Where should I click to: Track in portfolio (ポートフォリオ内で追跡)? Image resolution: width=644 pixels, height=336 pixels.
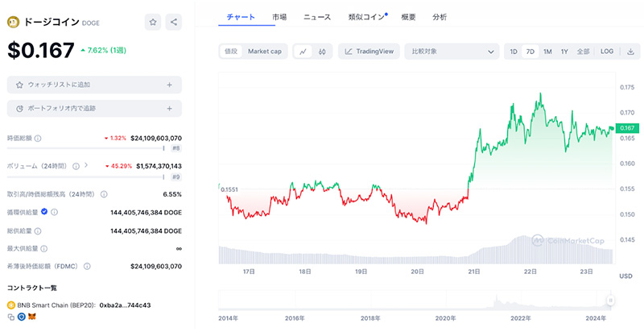(94, 109)
